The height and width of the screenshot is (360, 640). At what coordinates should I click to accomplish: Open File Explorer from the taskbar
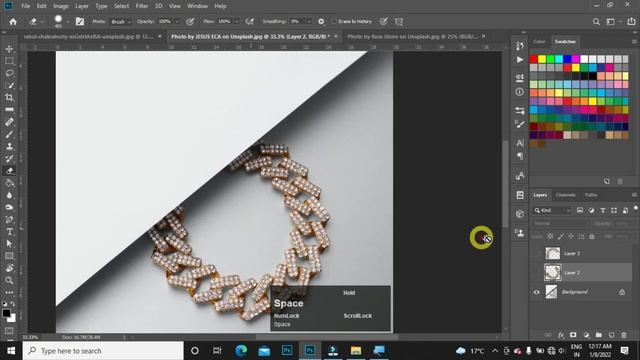point(356,351)
